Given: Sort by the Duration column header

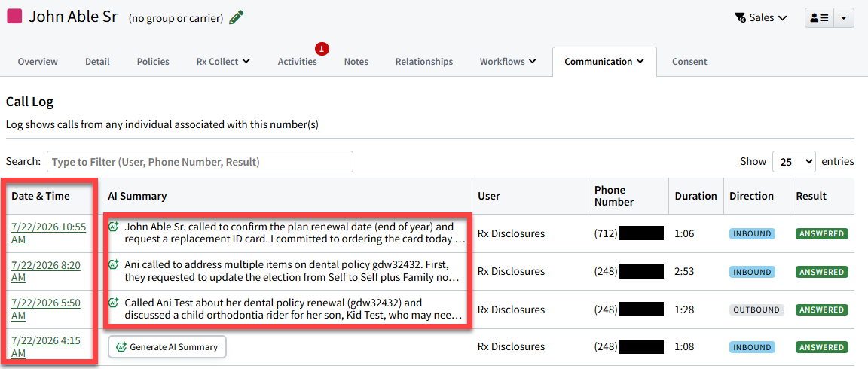Looking at the screenshot, I should click(696, 196).
